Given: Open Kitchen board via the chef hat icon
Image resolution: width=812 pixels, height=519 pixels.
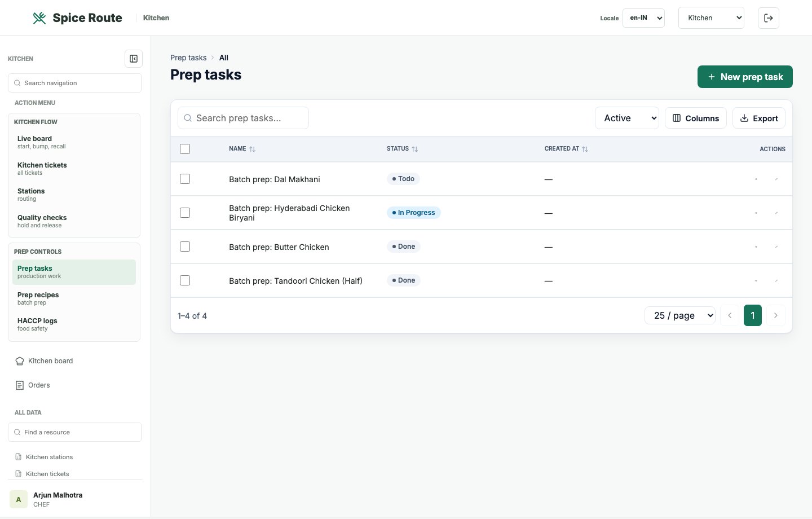Looking at the screenshot, I should [x=20, y=361].
